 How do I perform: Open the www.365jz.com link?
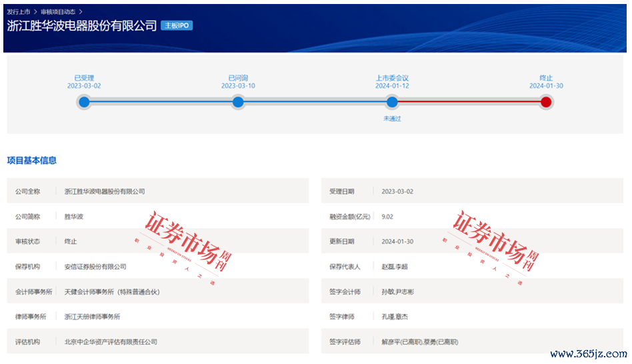coord(589,354)
